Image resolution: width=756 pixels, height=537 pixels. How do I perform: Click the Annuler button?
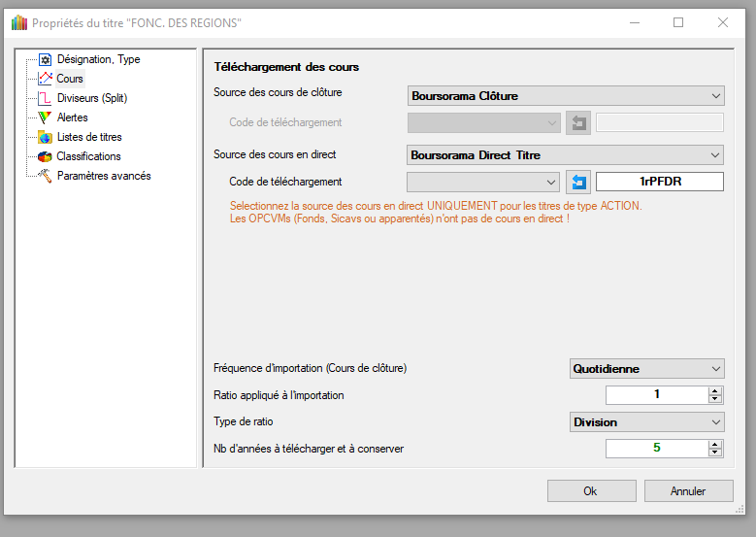click(x=687, y=491)
